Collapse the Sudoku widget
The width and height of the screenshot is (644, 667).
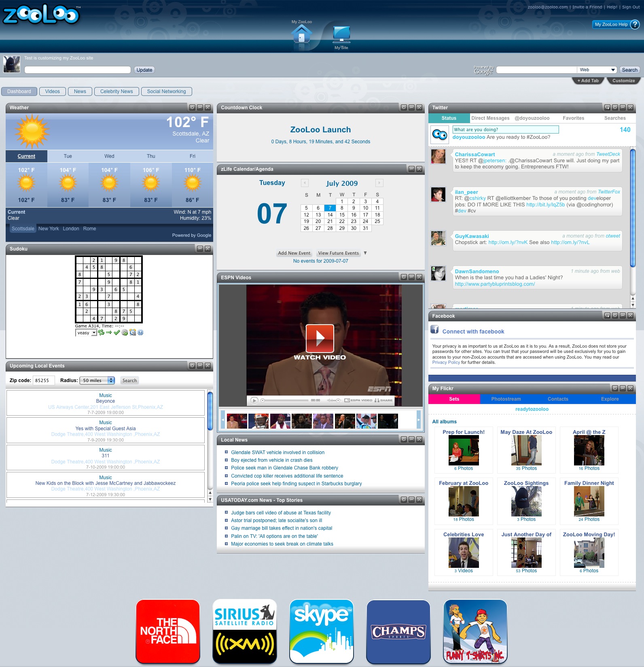200,249
